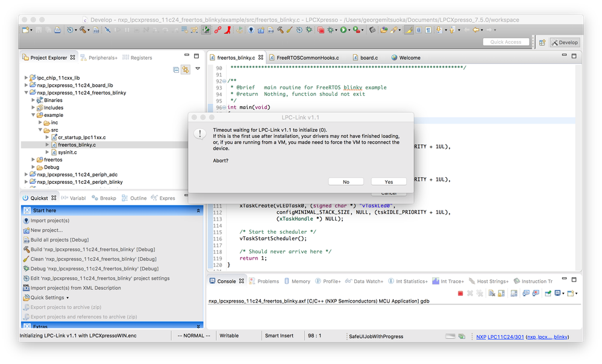This screenshot has width=602, height=364.
Task: Open the Project Explorer view menu triangle
Action: point(198,69)
